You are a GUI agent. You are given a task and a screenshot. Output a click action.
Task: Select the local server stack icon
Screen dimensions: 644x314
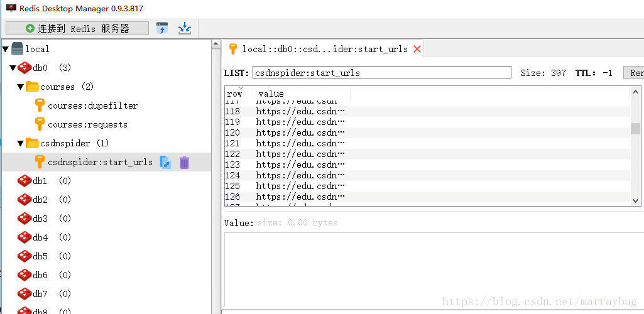click(x=17, y=49)
